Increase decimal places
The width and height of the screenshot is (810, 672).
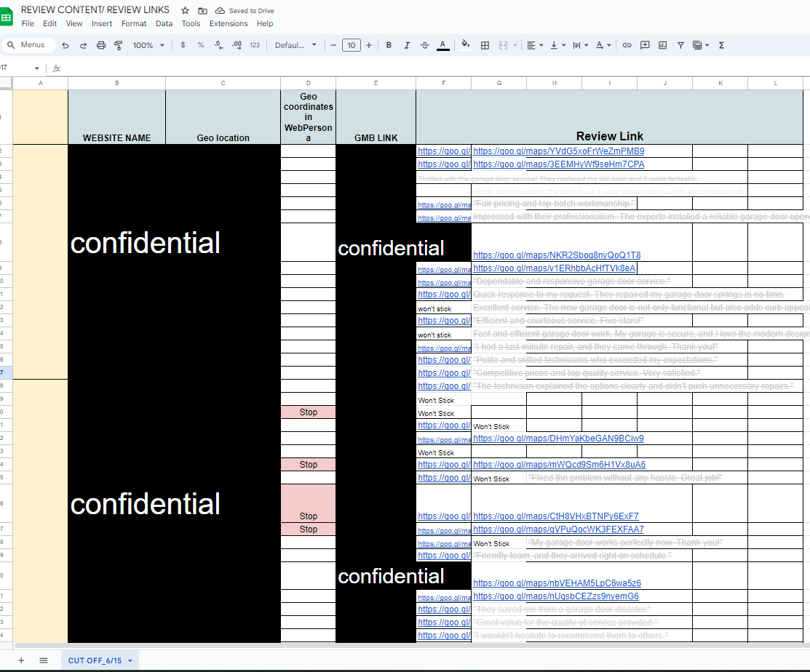pos(237,45)
